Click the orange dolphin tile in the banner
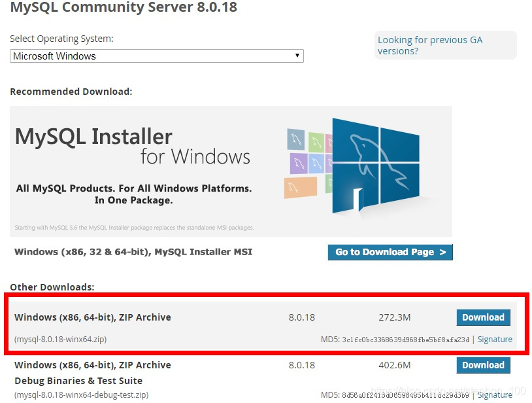 point(300,187)
